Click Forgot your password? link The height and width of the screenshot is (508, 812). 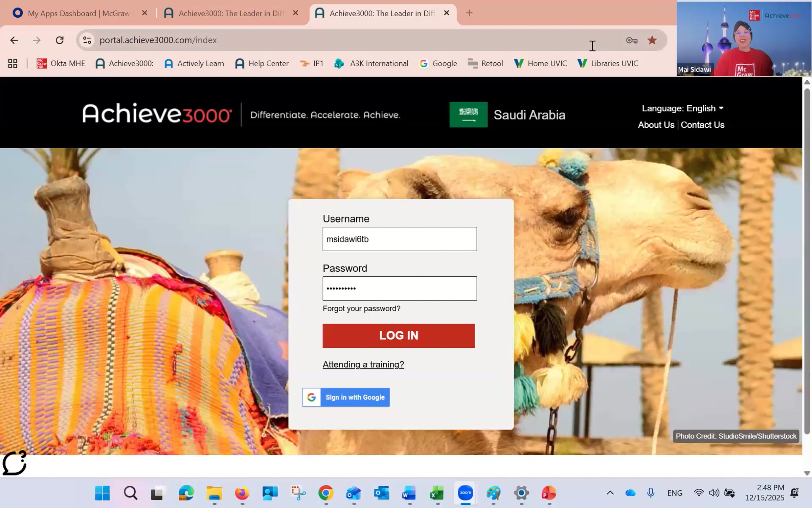click(361, 309)
